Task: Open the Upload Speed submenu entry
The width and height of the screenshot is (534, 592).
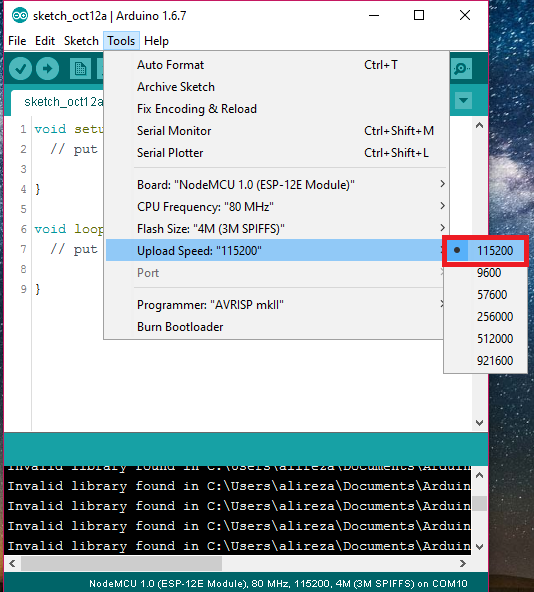Action: [x=276, y=251]
